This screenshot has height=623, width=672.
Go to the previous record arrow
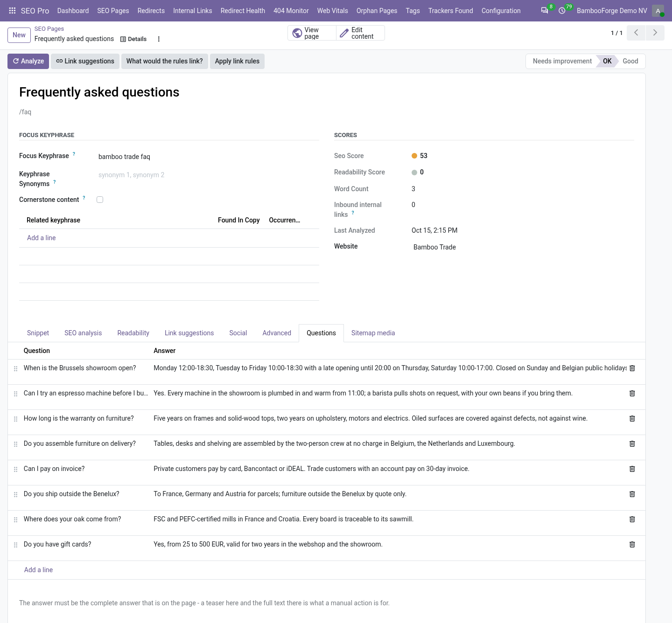[x=636, y=33]
